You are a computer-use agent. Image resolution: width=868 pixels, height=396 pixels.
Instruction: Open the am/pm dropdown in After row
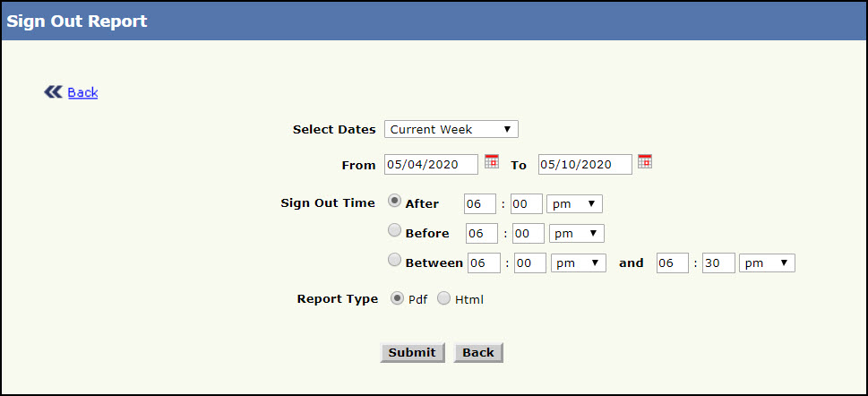click(x=574, y=203)
